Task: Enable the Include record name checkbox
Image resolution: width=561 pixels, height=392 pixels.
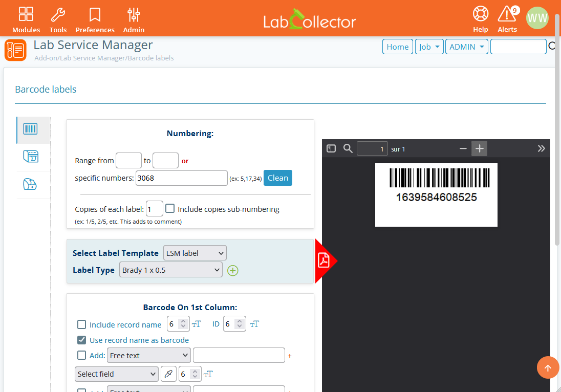Action: coord(81,324)
